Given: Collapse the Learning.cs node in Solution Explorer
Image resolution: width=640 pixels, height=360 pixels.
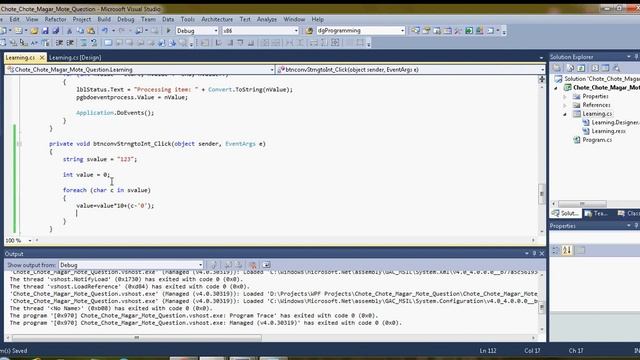Looking at the screenshot, I should tap(565, 114).
